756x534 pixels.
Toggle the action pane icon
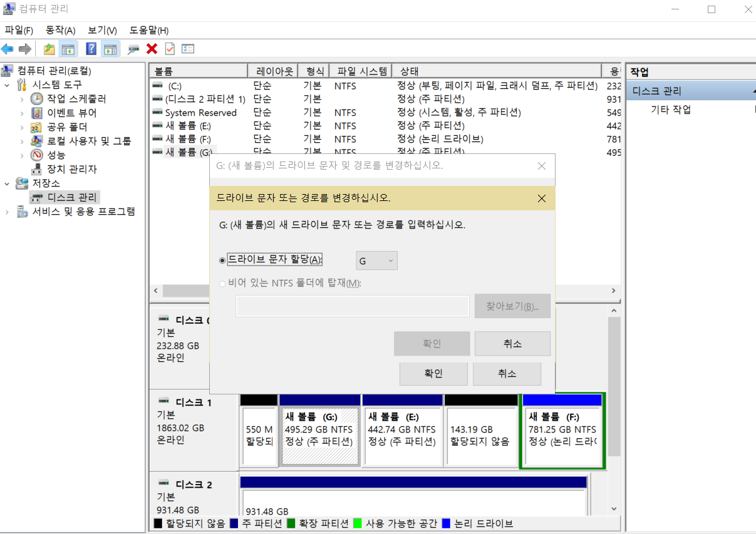point(110,48)
